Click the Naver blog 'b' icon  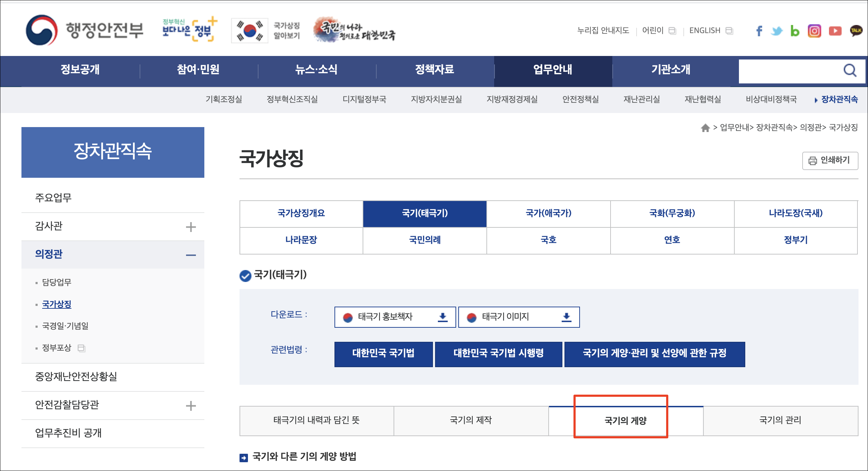click(x=795, y=31)
